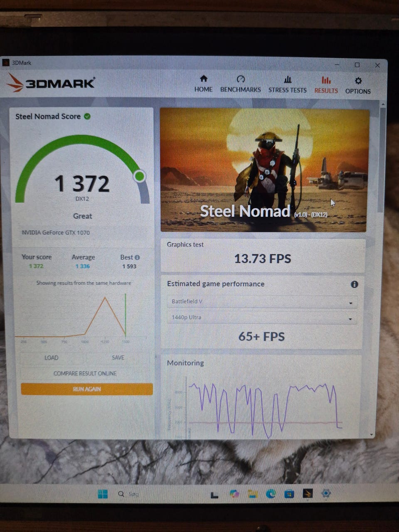Open the Options gear tab
The height and width of the screenshot is (532, 399).
(x=358, y=86)
